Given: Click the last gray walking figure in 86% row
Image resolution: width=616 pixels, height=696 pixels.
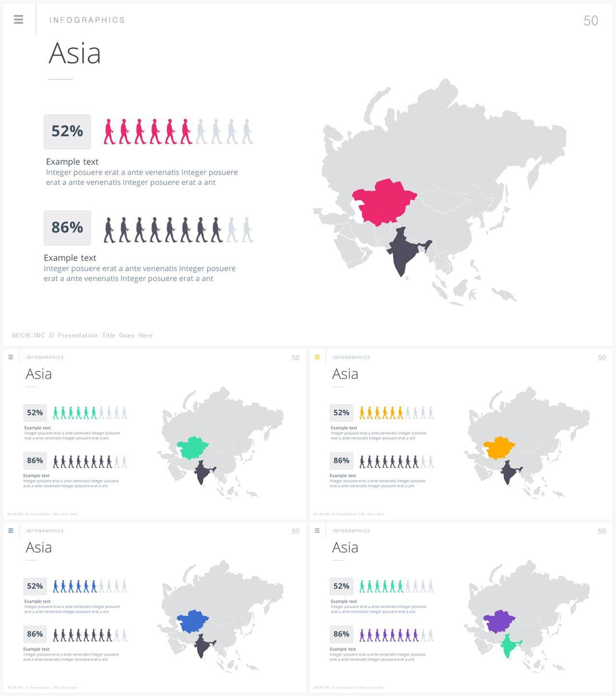Looking at the screenshot, I should pyautogui.click(x=247, y=229).
